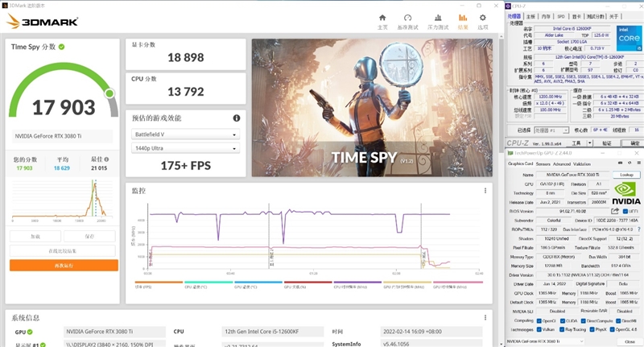Image resolution: width=644 pixels, height=347 pixels.
Task: Toggle the DirectML checkbox in GPU-Z
Action: [618, 320]
